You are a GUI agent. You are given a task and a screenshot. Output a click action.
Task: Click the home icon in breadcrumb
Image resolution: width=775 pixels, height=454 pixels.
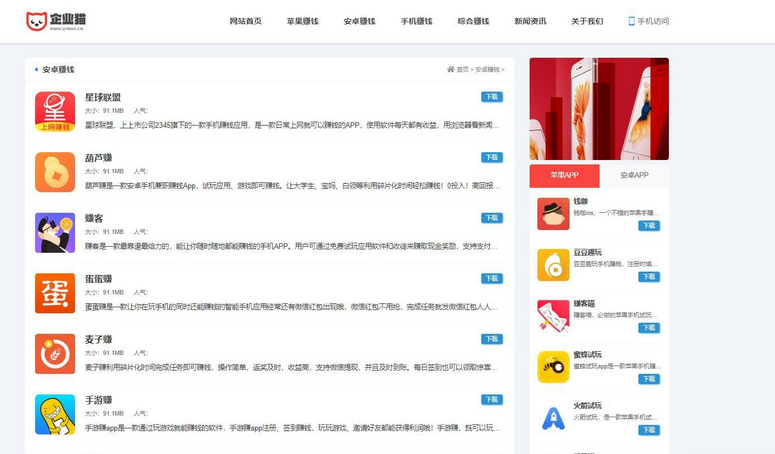450,69
